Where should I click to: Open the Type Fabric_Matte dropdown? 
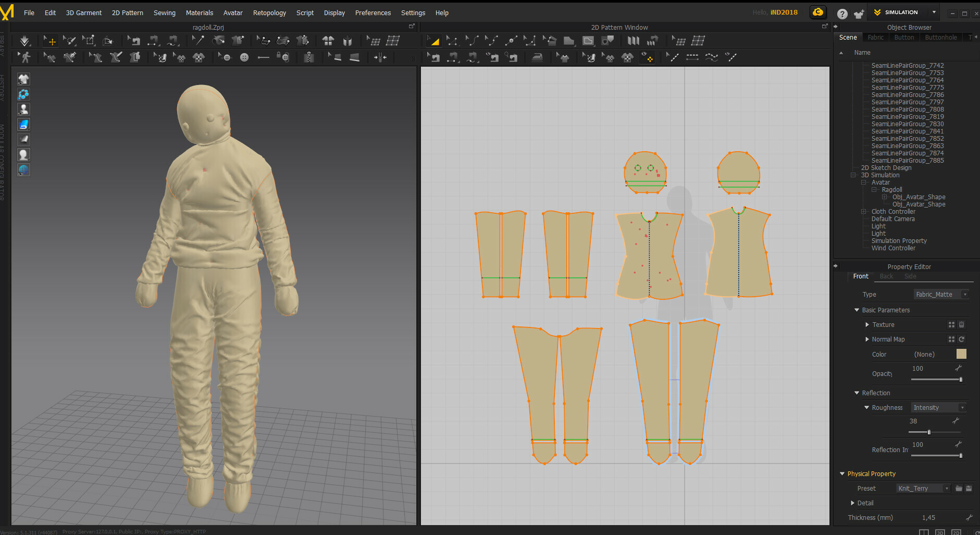[941, 295]
